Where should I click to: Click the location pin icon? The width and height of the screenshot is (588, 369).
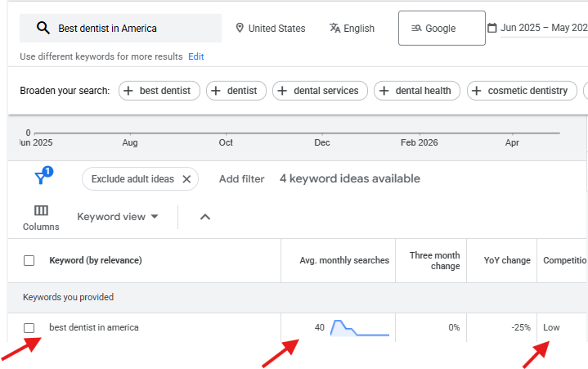tap(240, 28)
